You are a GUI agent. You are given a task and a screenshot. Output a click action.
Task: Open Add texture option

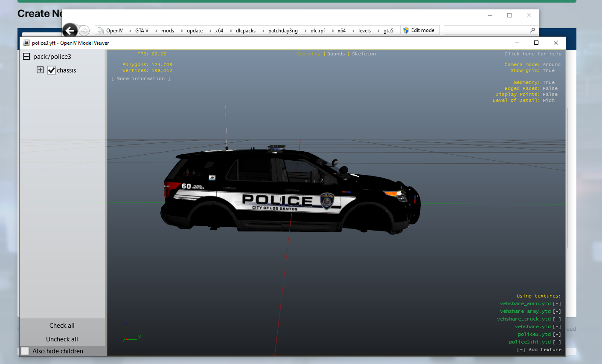pyautogui.click(x=539, y=350)
